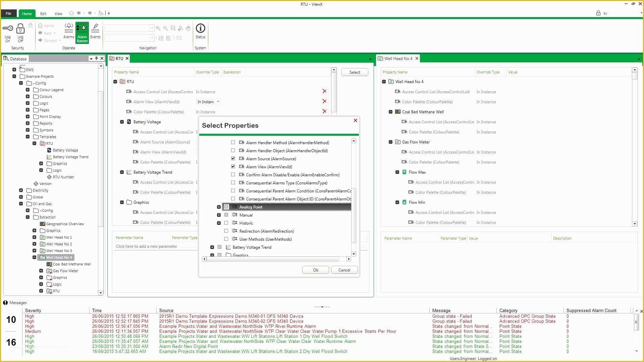Delete Color Palette override with red X
644x362 pixels.
tap(324, 111)
